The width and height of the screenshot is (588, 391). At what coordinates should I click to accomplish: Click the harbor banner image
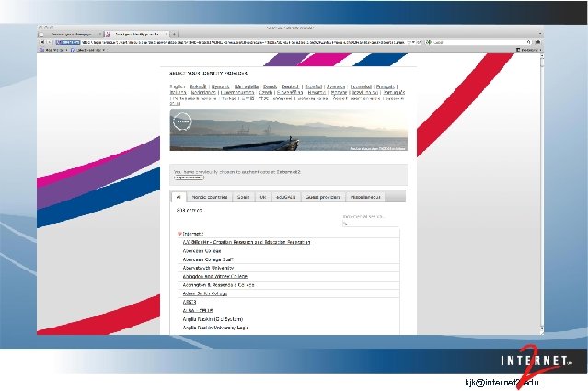click(x=288, y=130)
